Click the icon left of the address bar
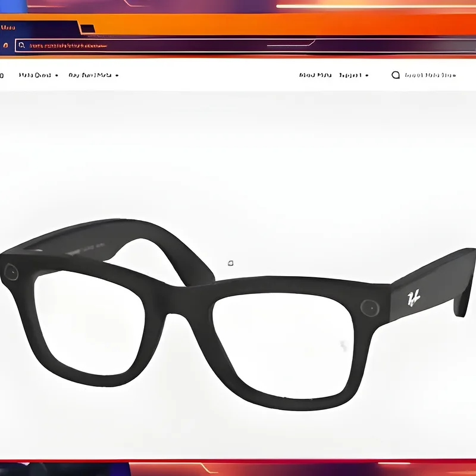The height and width of the screenshot is (476, 476). pyautogui.click(x=5, y=46)
